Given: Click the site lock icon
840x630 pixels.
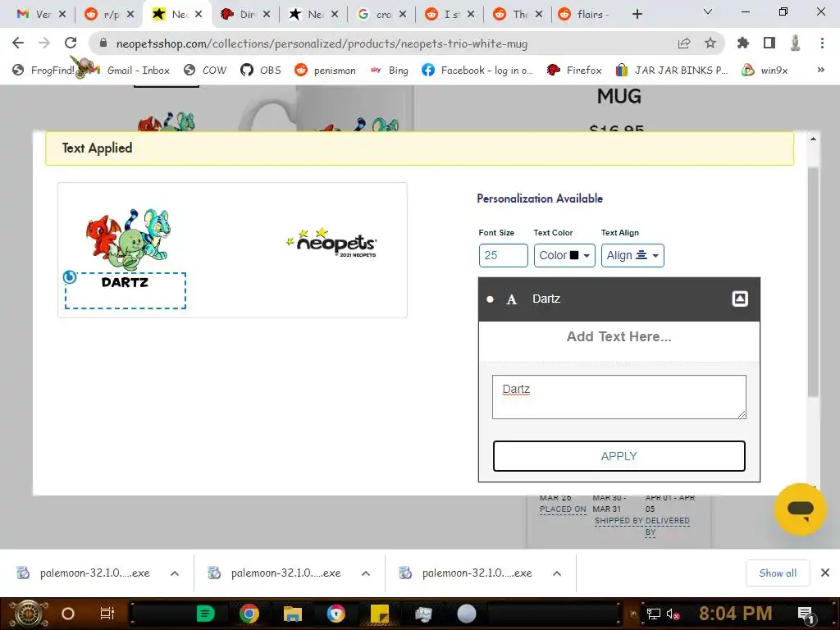Looking at the screenshot, I should tap(103, 43).
